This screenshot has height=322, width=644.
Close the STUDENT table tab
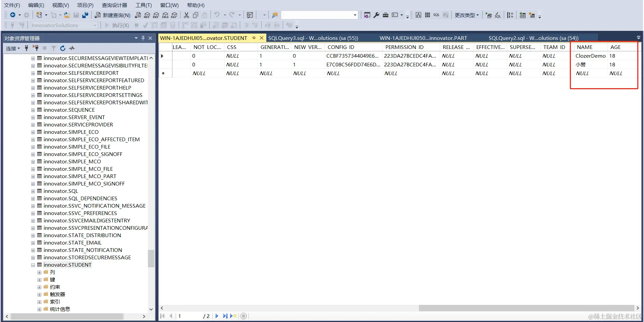pyautogui.click(x=262, y=38)
